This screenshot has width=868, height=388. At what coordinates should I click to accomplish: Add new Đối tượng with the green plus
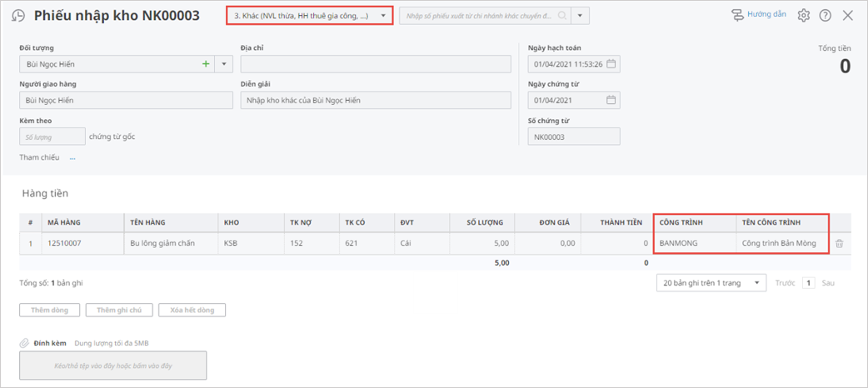205,64
